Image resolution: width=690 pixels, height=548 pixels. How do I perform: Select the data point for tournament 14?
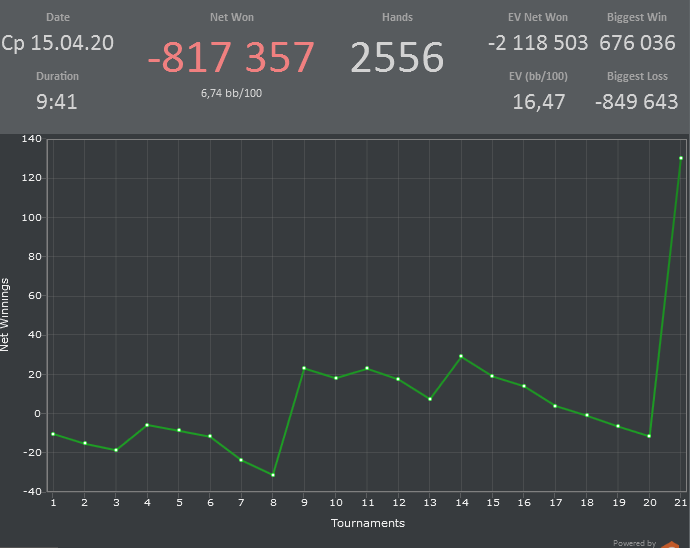(461, 356)
